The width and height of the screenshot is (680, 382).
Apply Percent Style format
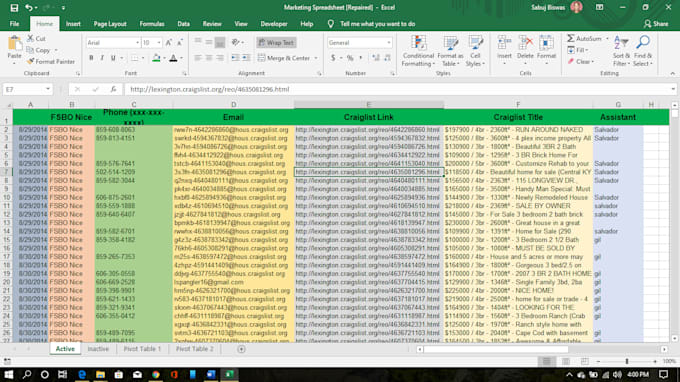pos(350,58)
